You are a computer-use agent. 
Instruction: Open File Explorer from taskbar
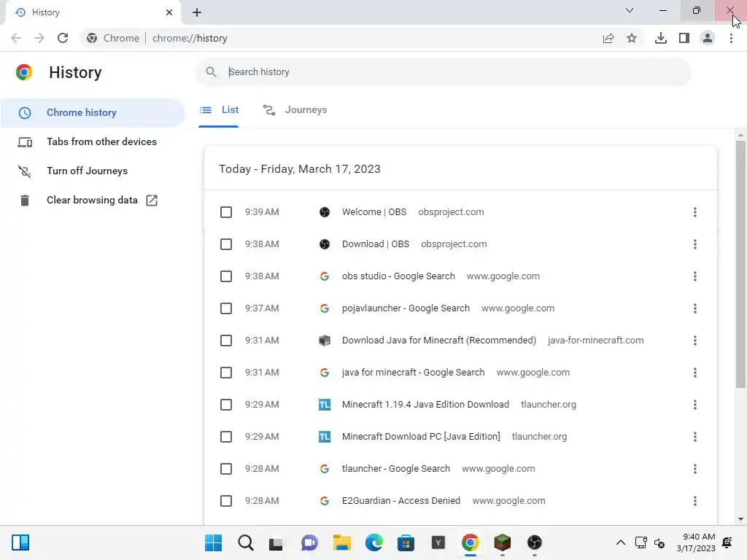point(341,542)
